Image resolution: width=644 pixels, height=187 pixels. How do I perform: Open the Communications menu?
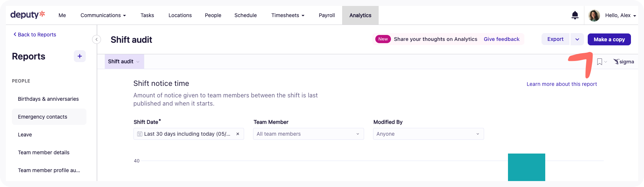[103, 15]
